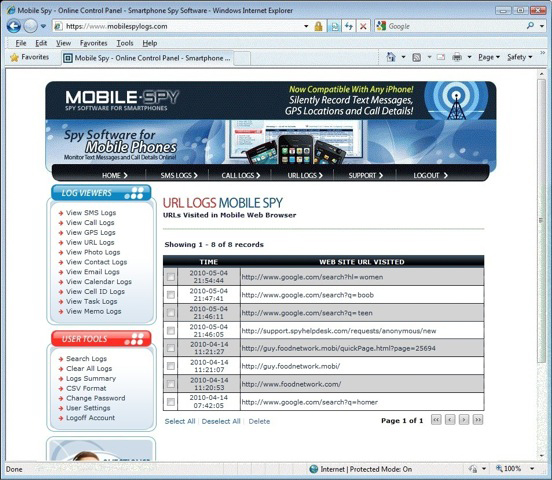Screen dimensions: 552x480
Task: Check the box for search?hl=women row
Action: [x=171, y=277]
